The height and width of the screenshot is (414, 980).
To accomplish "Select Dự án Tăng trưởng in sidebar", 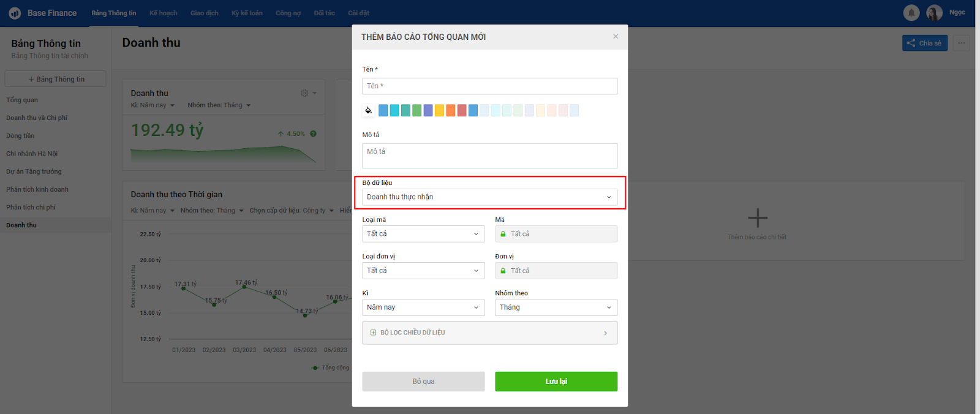I will tap(34, 171).
